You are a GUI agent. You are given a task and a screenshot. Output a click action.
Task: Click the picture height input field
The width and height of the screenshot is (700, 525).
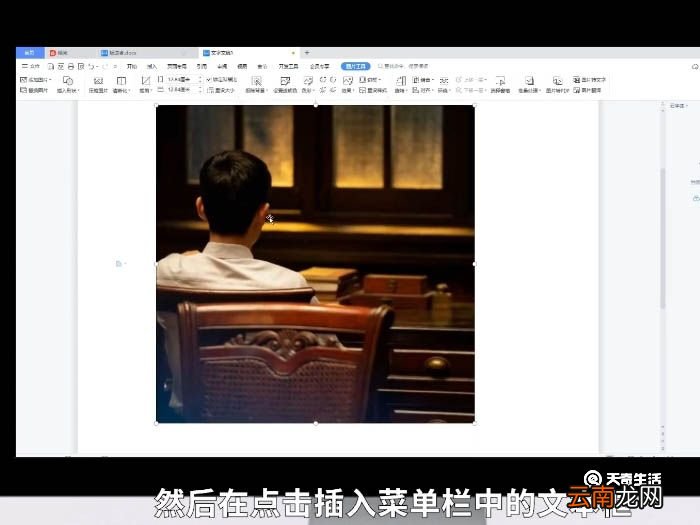(x=181, y=79)
